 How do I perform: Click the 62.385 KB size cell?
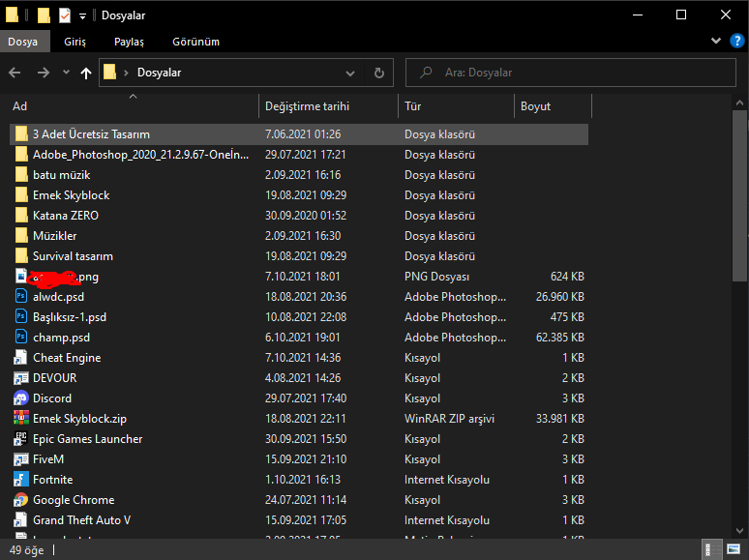click(560, 338)
